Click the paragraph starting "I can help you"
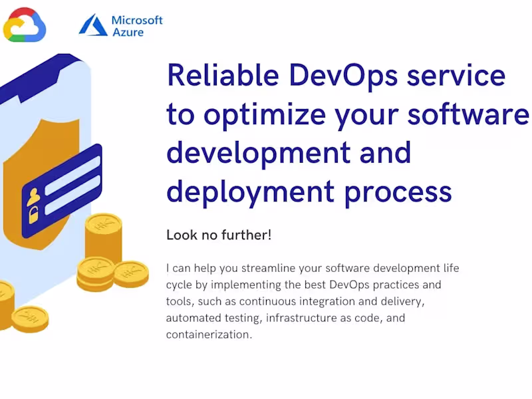Image resolution: width=532 pixels, height=399 pixels. point(313,301)
